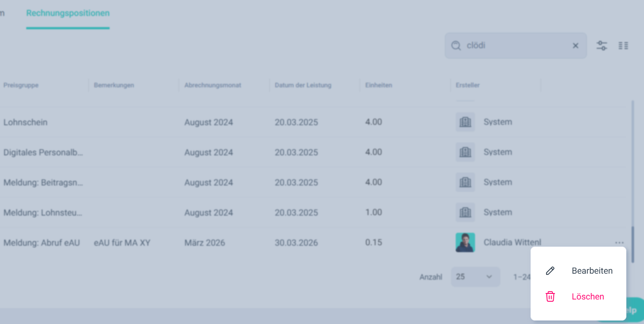Open three-dots menu for Meldung: Abruf eAU

pyautogui.click(x=619, y=243)
